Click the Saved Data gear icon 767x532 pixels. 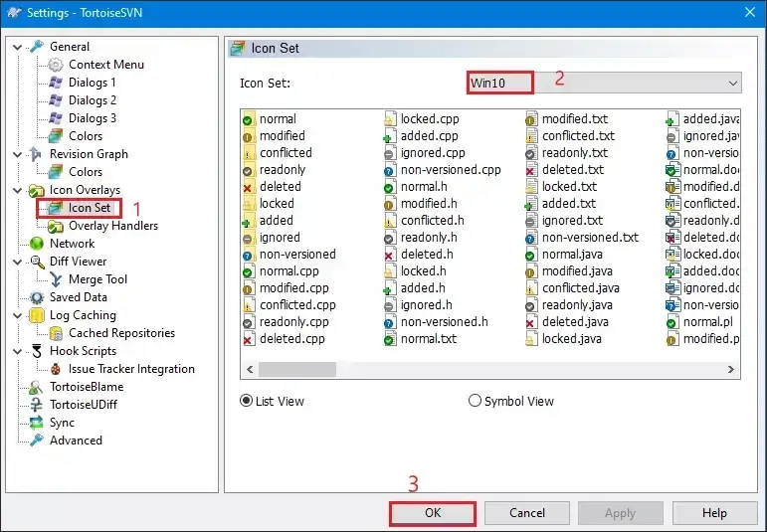[x=37, y=297]
